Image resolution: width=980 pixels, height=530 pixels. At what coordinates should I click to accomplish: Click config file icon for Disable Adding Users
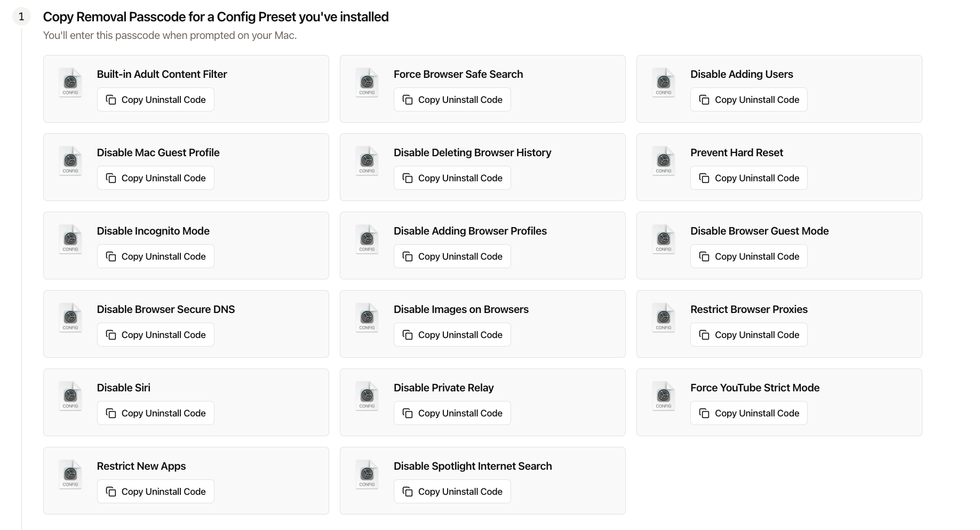coord(664,83)
